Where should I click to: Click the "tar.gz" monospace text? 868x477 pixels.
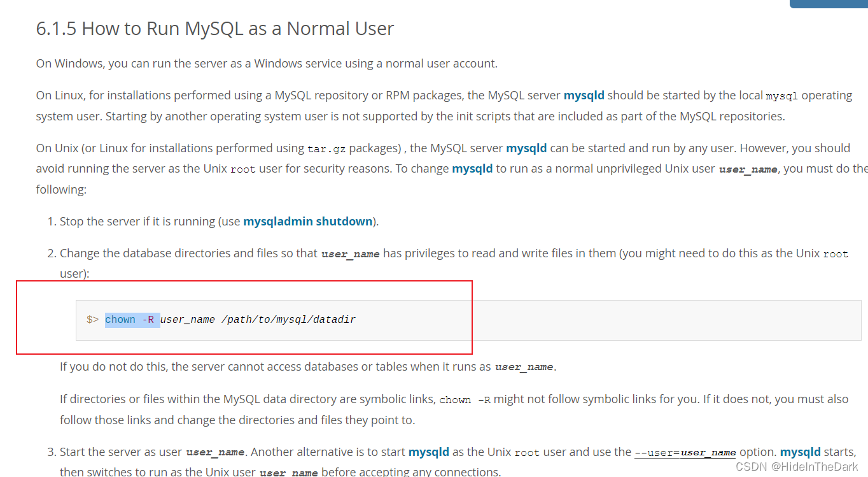point(326,149)
